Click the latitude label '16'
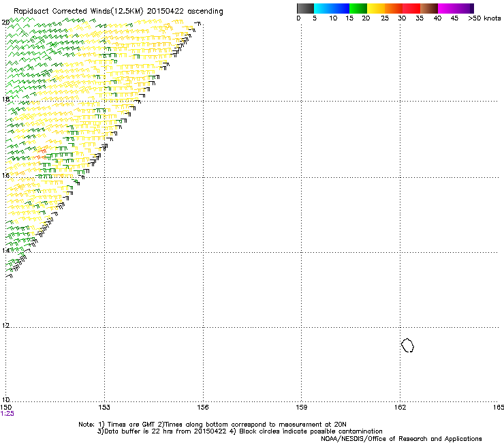The width and height of the screenshot is (504, 443). point(5,175)
